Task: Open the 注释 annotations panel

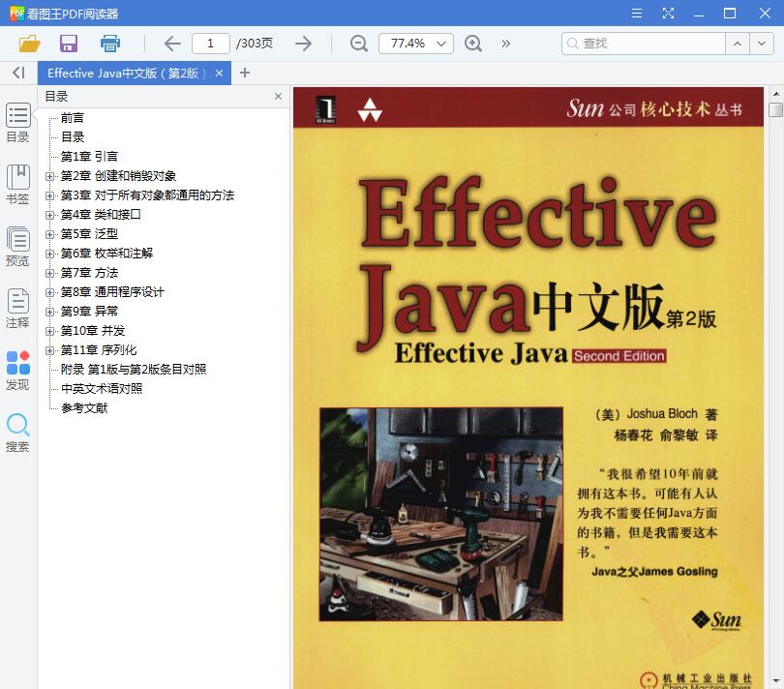Action: (18, 309)
